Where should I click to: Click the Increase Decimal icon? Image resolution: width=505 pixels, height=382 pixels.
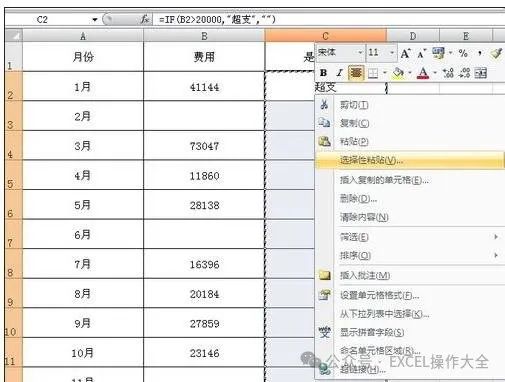coord(448,73)
